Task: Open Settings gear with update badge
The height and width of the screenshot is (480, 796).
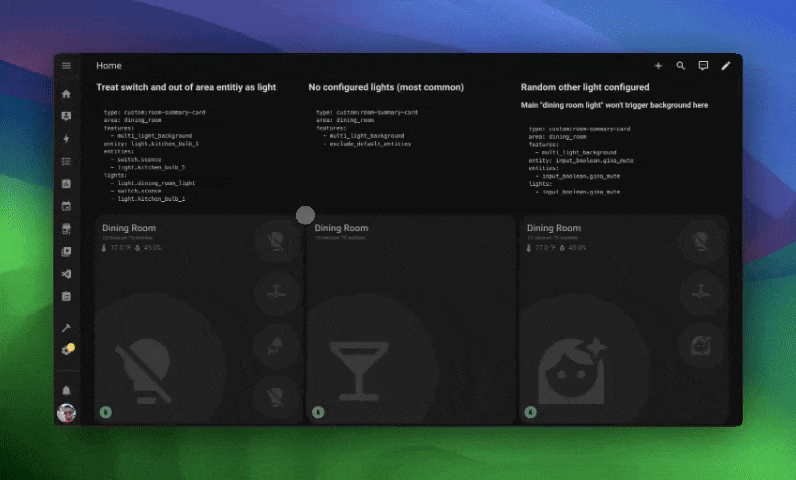Action: 67,350
